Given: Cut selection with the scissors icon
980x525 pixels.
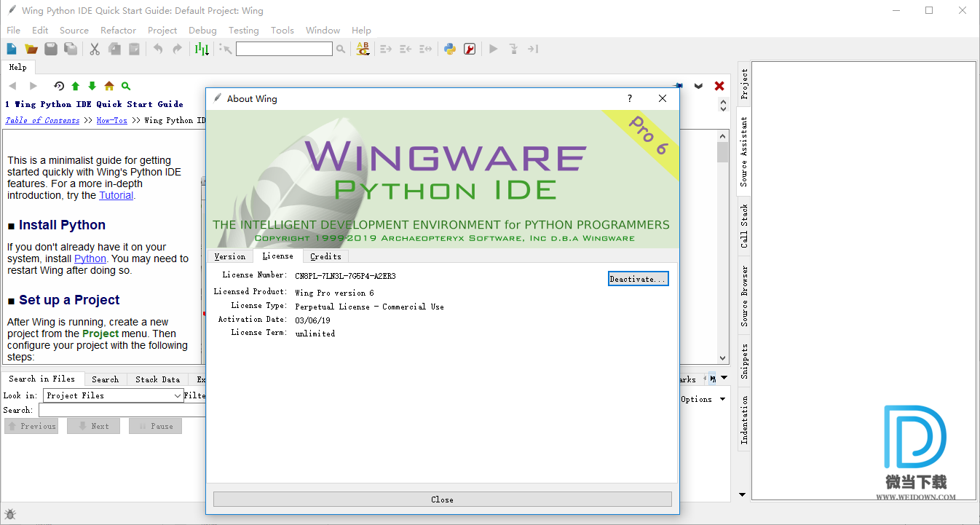Looking at the screenshot, I should [95, 49].
